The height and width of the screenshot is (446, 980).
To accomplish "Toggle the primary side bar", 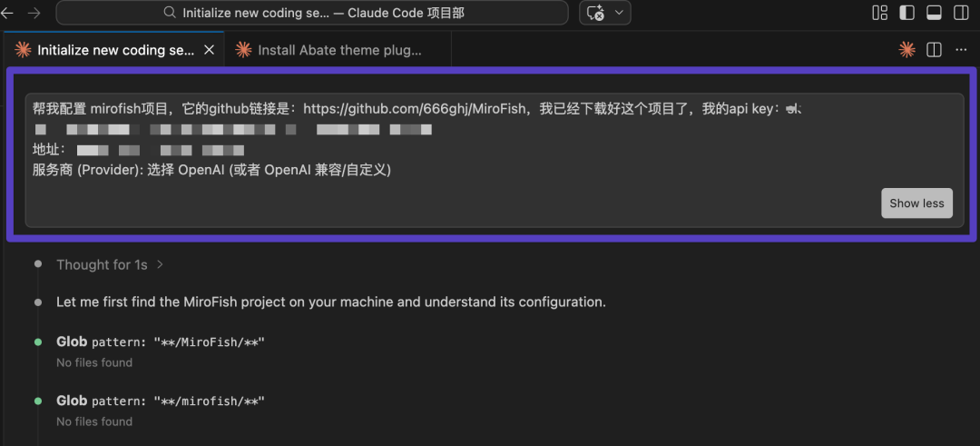I will [906, 13].
